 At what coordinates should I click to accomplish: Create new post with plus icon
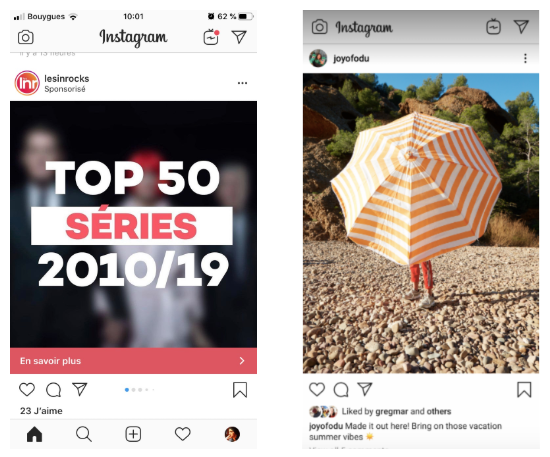point(133,434)
